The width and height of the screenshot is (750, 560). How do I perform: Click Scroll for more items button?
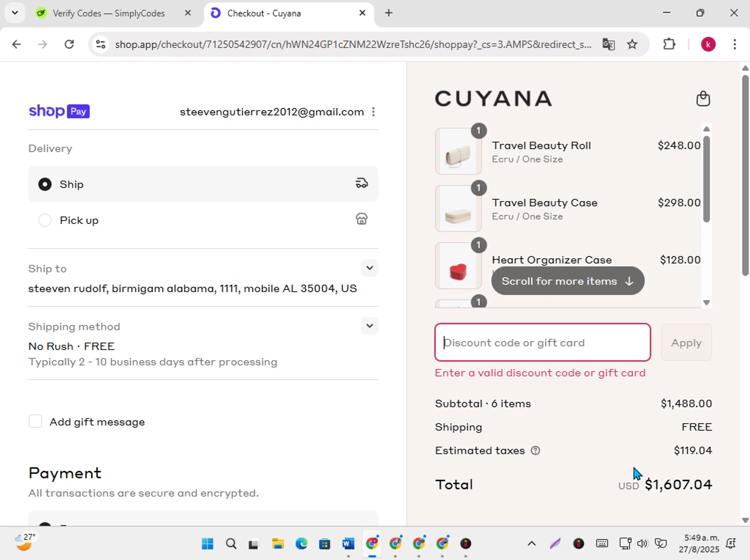567,281
